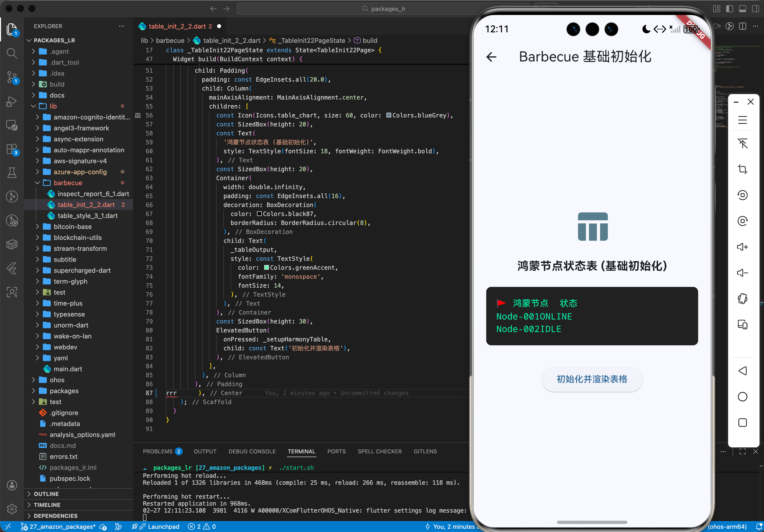
Task: Open the Extensions view with badge 3
Action: pyautogui.click(x=12, y=149)
